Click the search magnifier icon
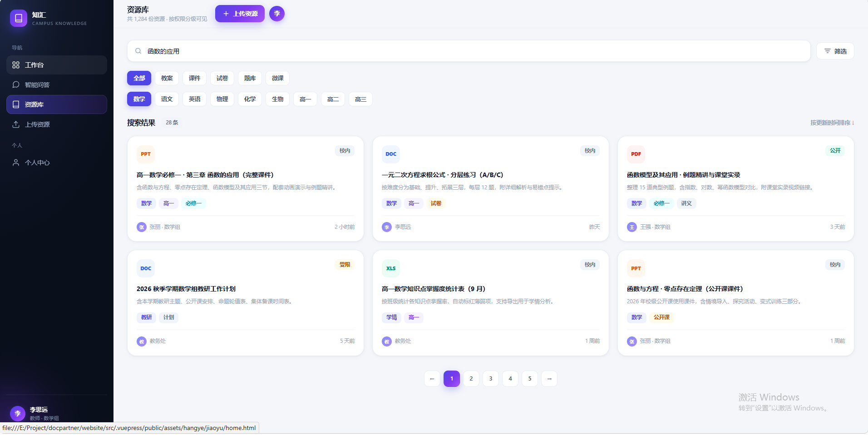868x435 pixels. 138,51
